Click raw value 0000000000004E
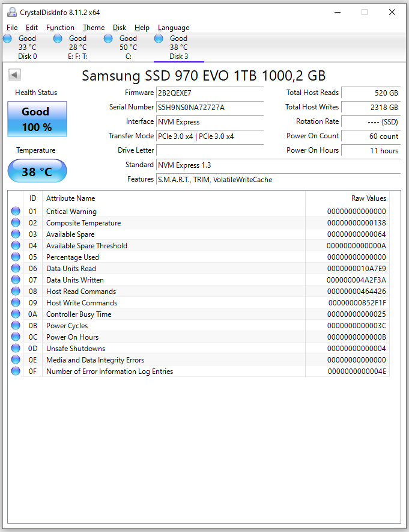 [x=357, y=371]
